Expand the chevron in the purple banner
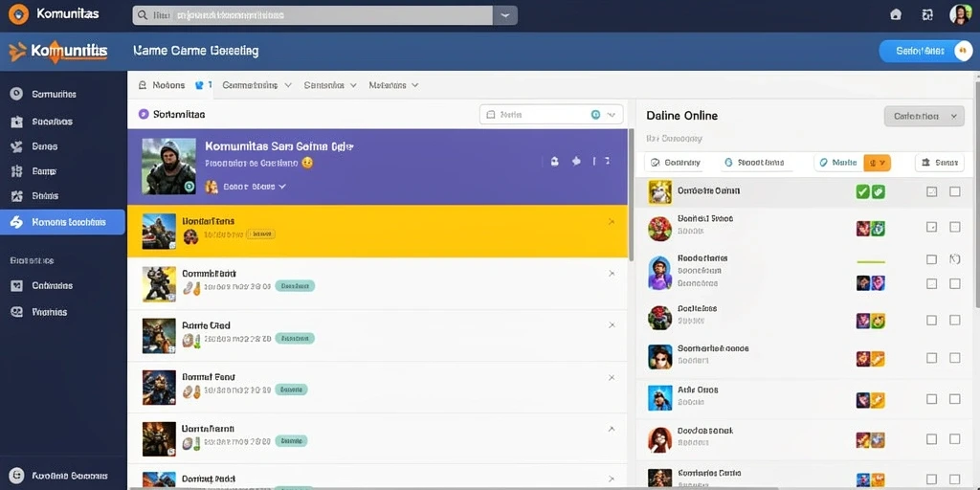 282,187
